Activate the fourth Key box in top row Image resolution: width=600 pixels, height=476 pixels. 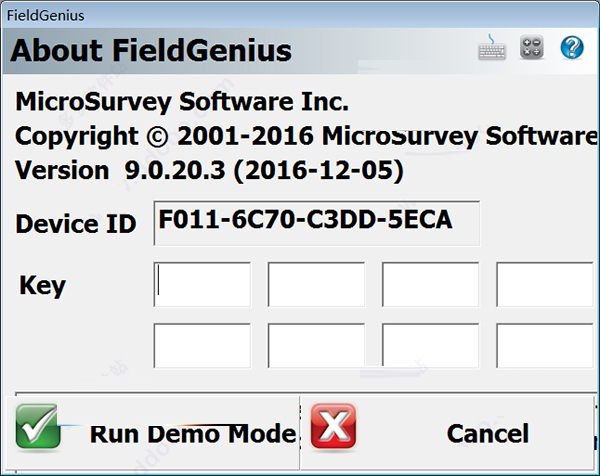coord(544,286)
